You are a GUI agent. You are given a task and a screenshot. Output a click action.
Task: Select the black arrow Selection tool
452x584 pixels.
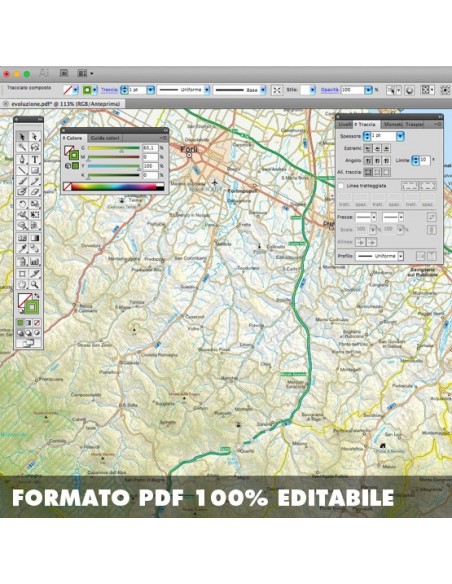tap(22, 137)
